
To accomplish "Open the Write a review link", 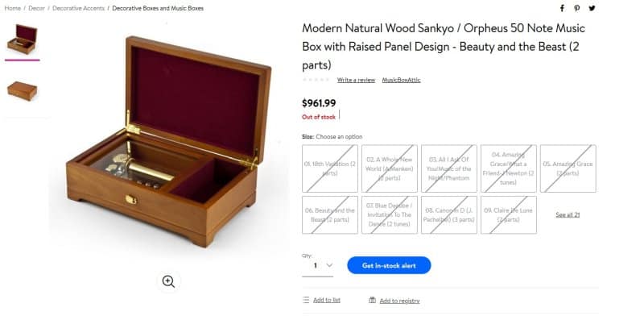I will pyautogui.click(x=356, y=80).
